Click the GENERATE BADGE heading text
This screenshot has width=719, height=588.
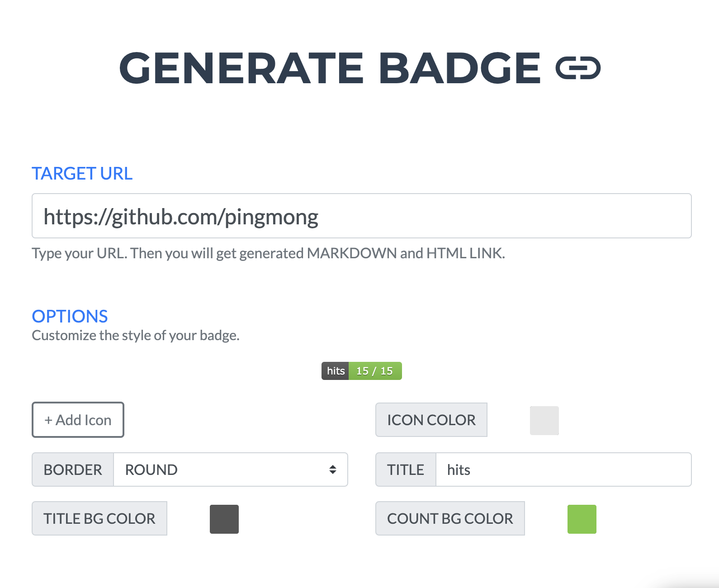coord(330,68)
